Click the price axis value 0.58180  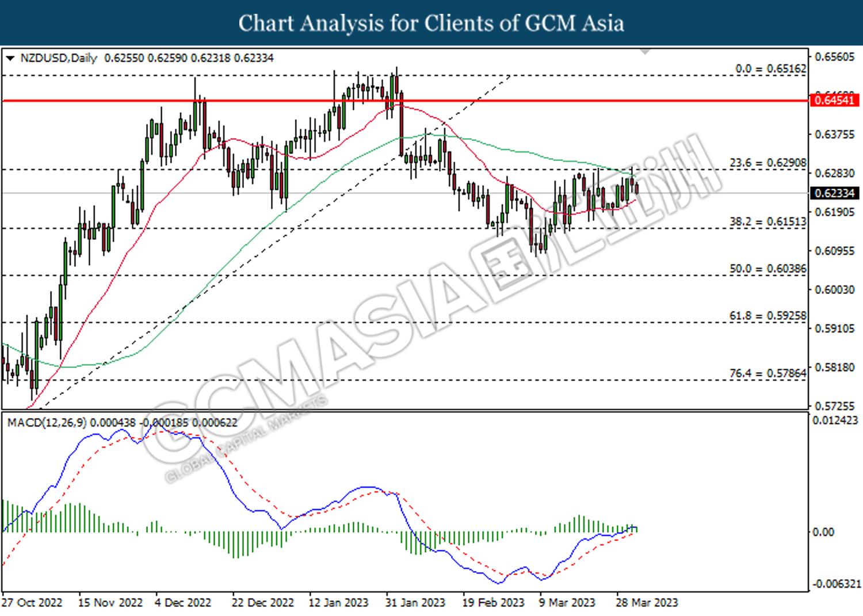835,367
